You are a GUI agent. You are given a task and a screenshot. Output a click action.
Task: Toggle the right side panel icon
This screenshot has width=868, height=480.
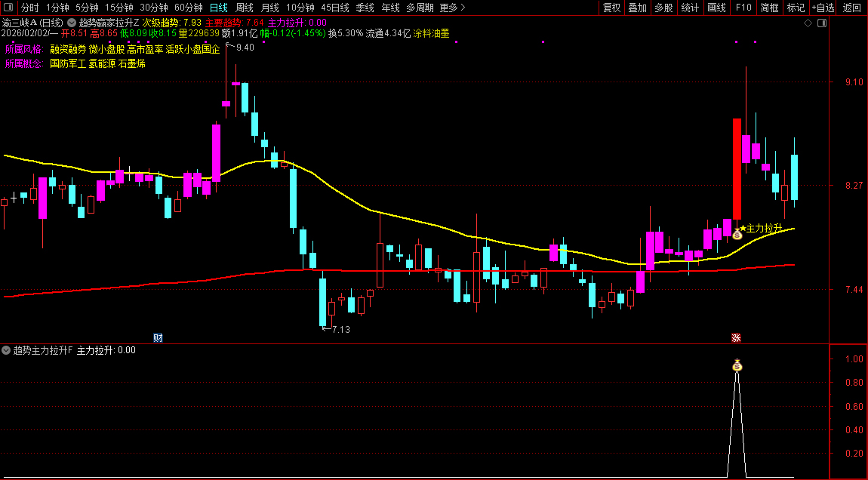point(822,23)
